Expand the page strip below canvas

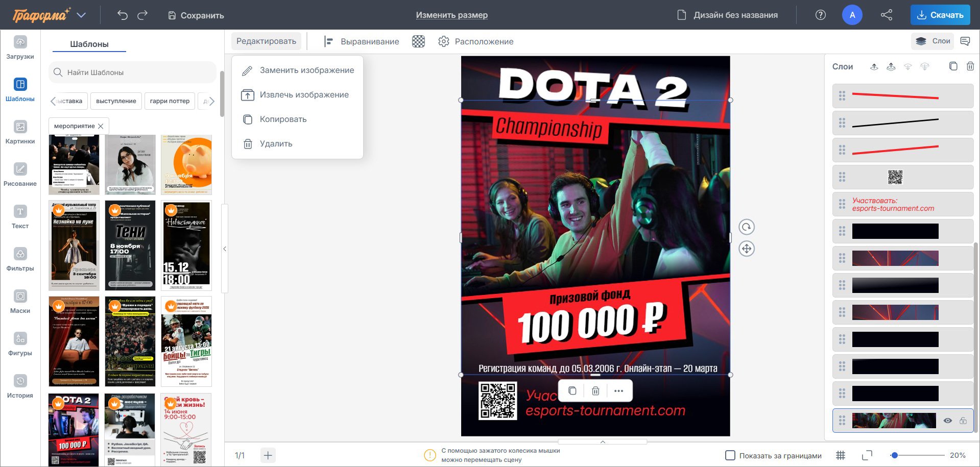coord(603,442)
